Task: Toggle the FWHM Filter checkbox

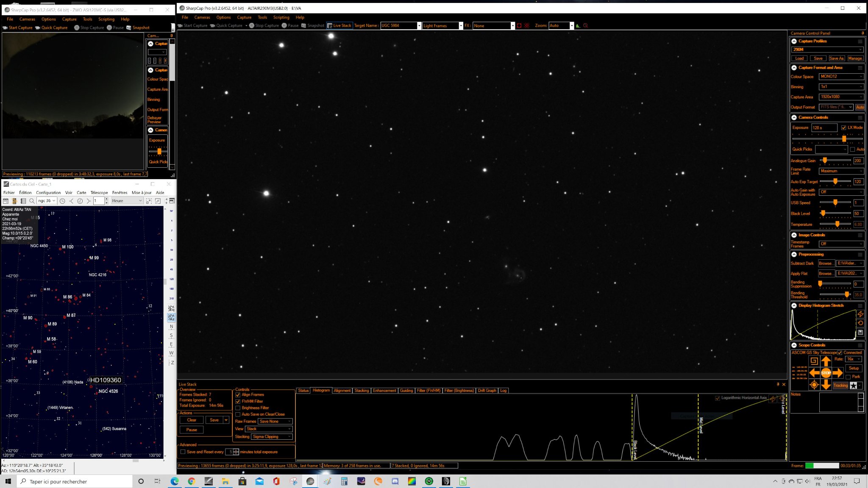Action: (238, 401)
